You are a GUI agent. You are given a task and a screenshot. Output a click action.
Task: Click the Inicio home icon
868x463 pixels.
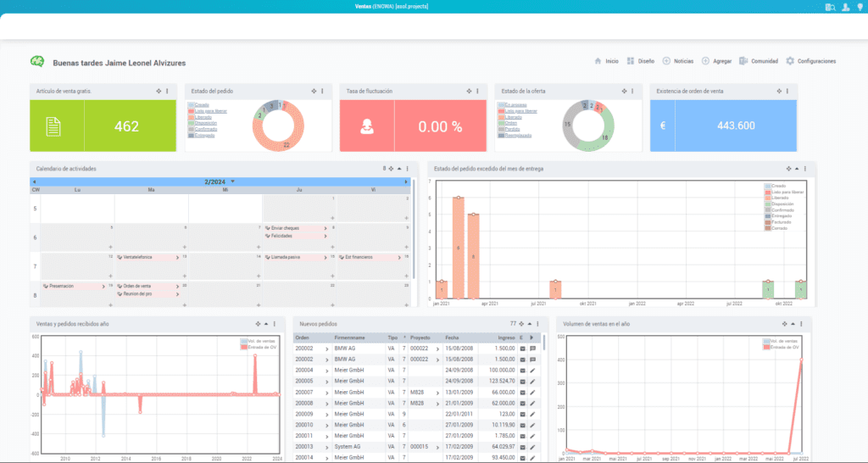tap(598, 61)
